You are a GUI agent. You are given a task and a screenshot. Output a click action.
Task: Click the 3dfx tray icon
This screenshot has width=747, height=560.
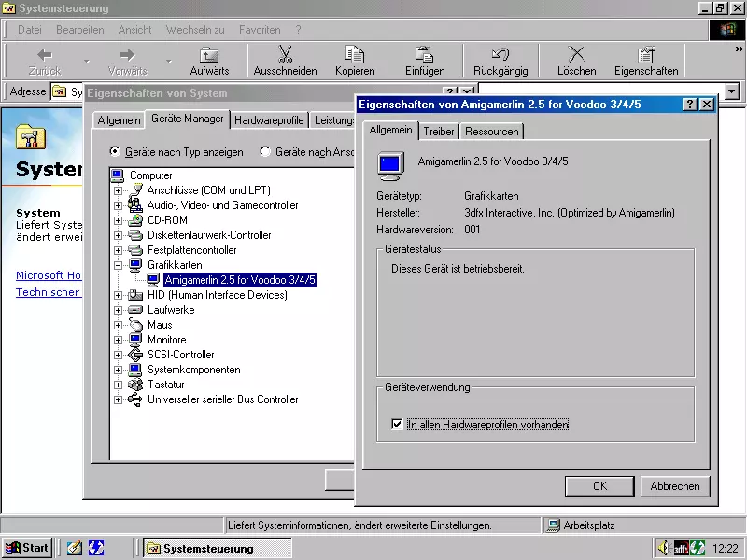(x=681, y=549)
